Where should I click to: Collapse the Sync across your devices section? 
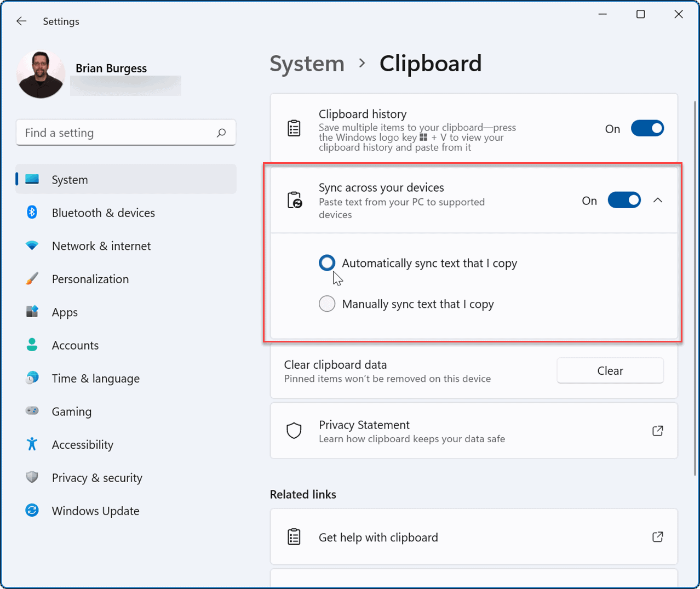coord(658,200)
